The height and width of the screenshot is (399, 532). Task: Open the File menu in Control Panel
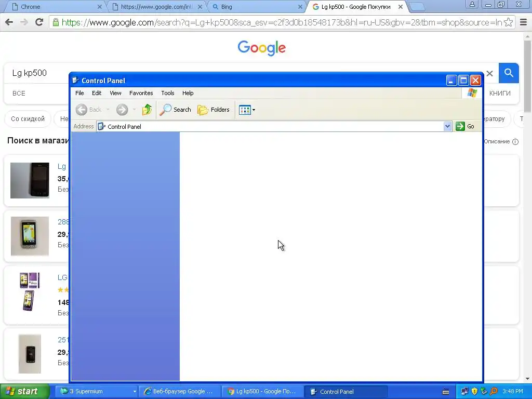[x=79, y=93]
